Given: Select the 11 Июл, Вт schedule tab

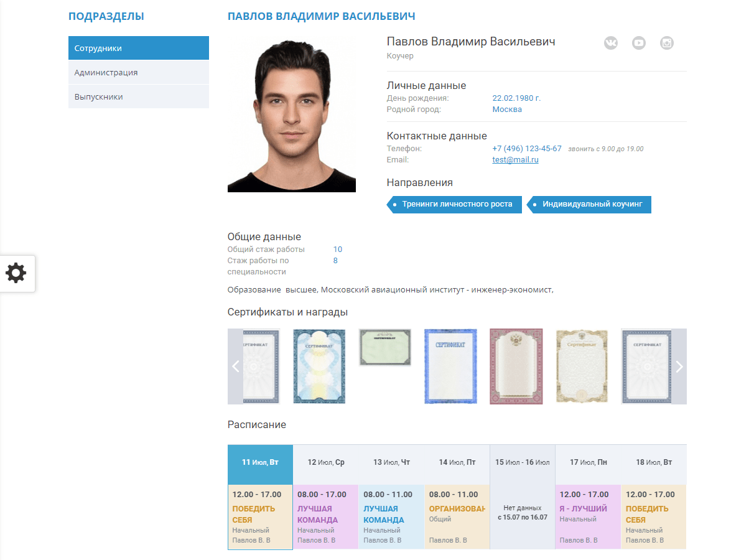Looking at the screenshot, I should 260,462.
